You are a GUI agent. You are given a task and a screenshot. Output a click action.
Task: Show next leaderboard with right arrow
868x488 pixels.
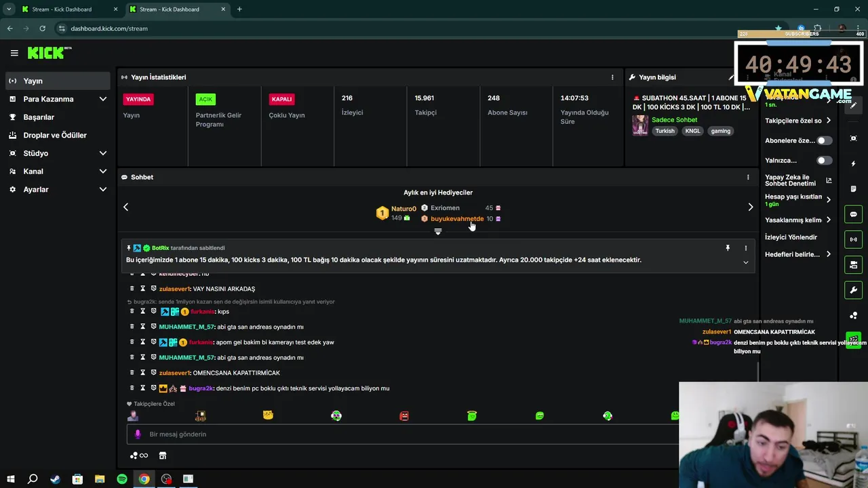pos(750,207)
